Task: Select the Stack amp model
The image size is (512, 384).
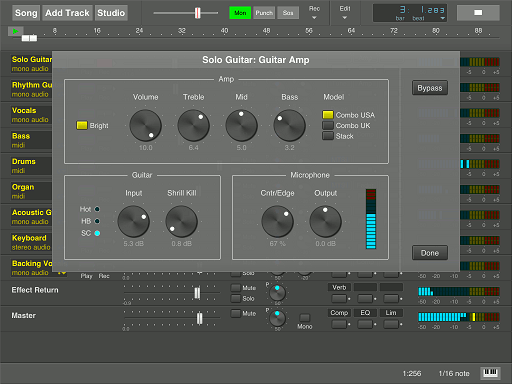Action: [328, 136]
